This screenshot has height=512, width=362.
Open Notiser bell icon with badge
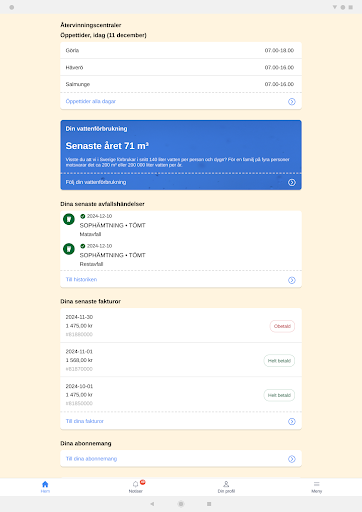coord(136,484)
